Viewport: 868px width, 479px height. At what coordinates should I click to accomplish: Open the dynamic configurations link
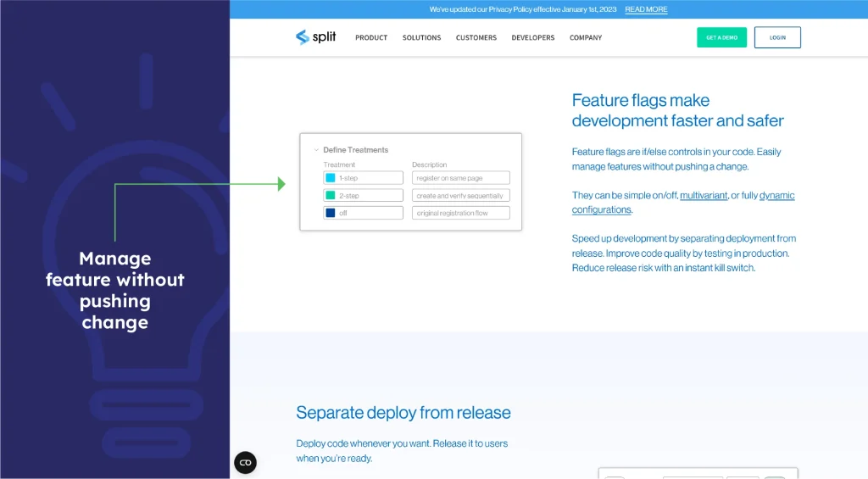[x=601, y=209]
